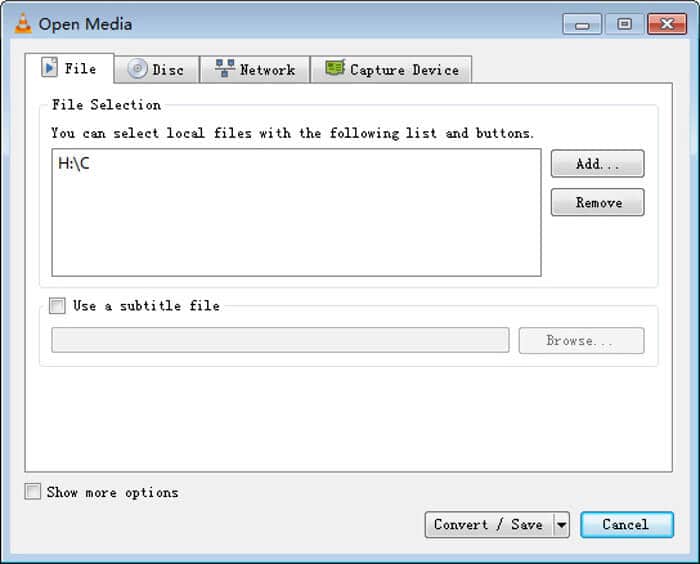Select the Capture Device tab

(391, 70)
